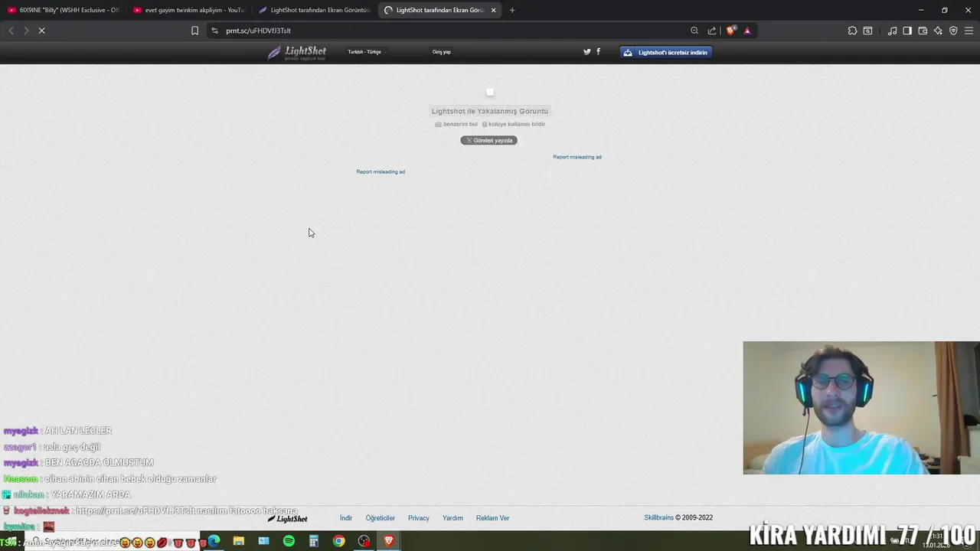Click kötüye kullanım bildir link
This screenshot has width=980, height=551.
coord(514,124)
